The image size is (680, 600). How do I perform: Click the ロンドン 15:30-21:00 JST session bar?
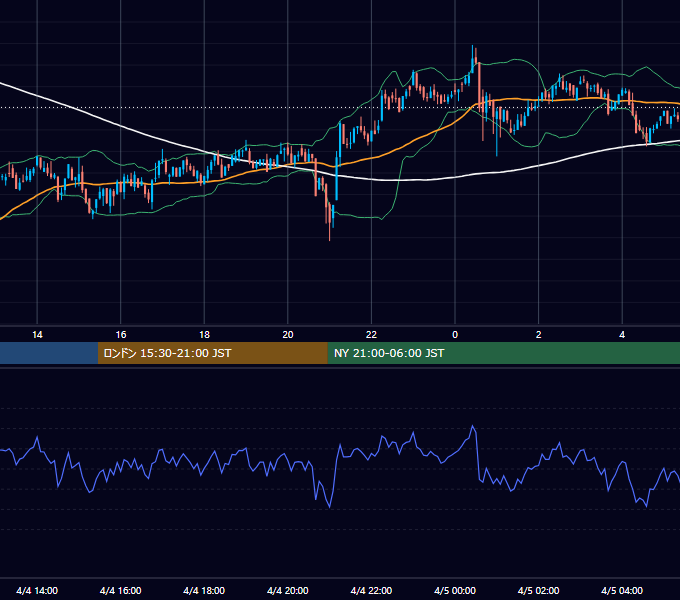[x=212, y=353]
